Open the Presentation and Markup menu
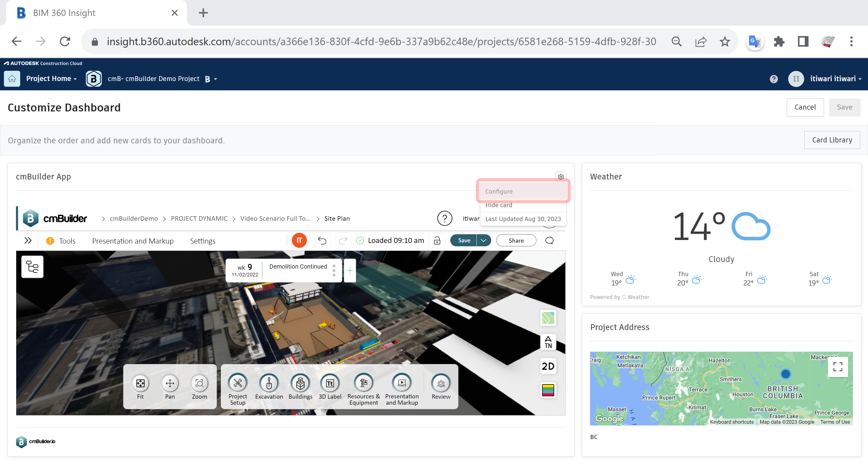 pyautogui.click(x=133, y=241)
